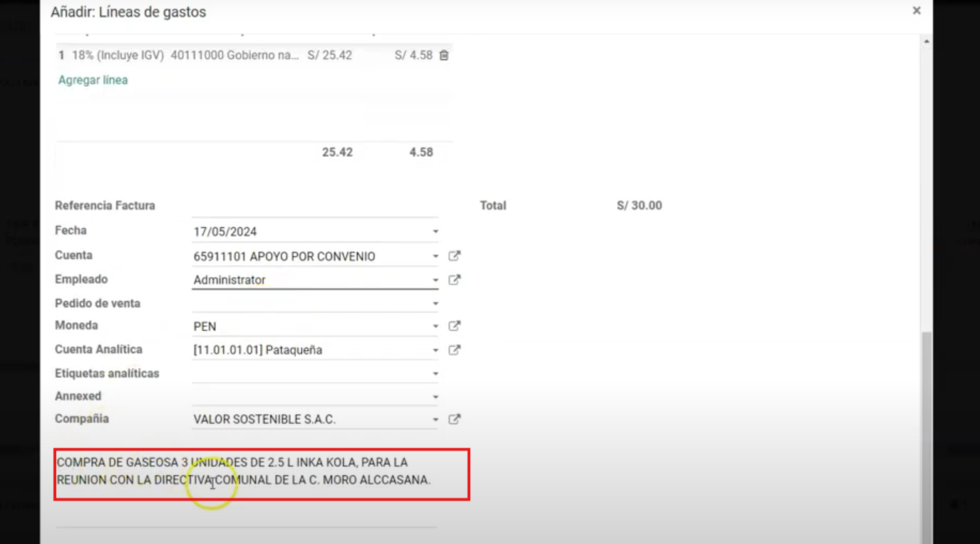
Task: Open the Moneda currency dropdown
Action: 435,326
